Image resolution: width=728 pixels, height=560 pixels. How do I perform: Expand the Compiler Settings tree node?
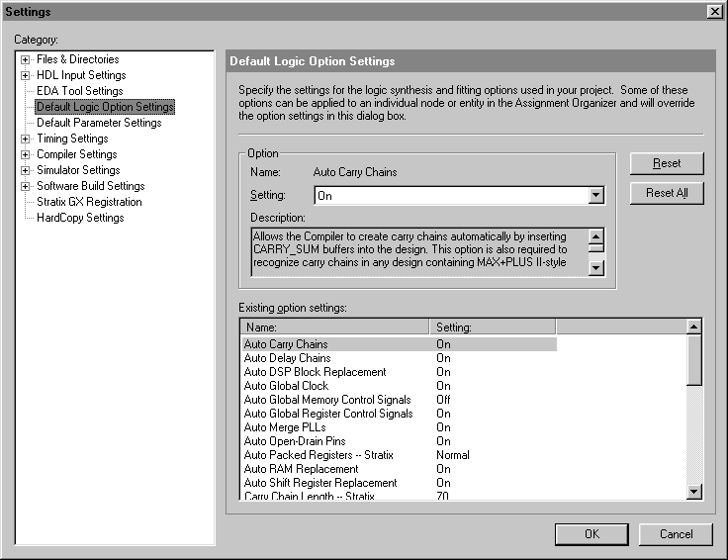click(x=25, y=154)
